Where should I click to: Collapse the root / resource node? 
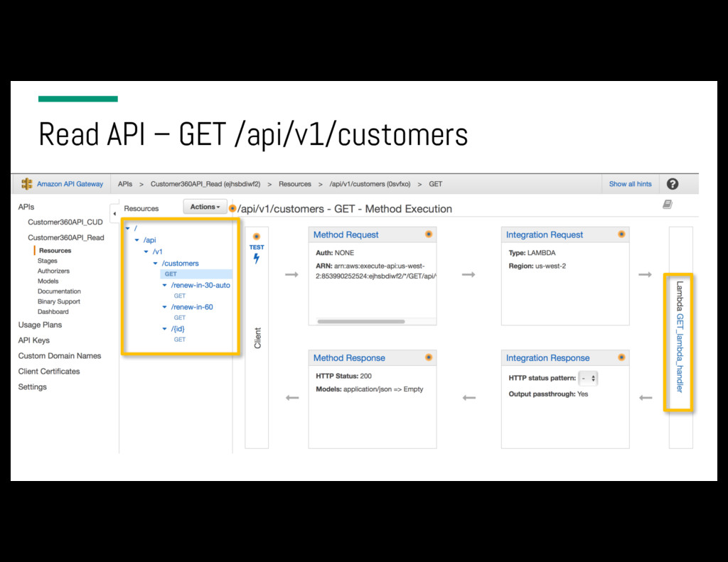point(128,228)
